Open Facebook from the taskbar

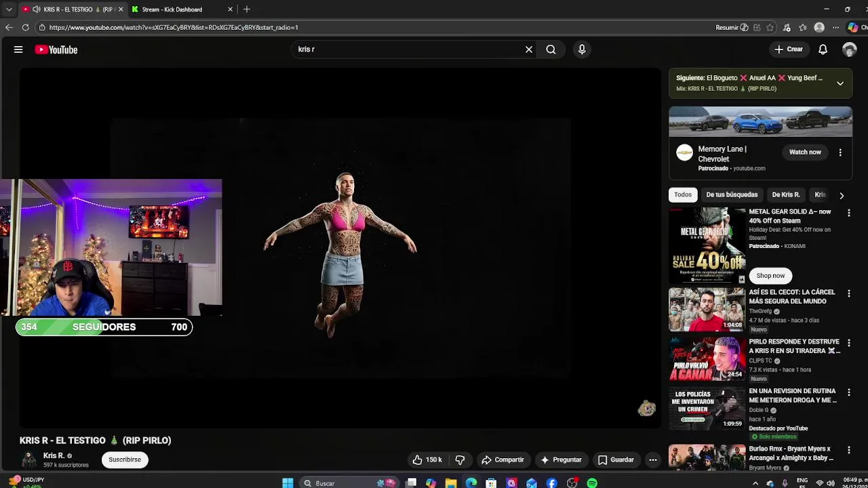(x=552, y=483)
